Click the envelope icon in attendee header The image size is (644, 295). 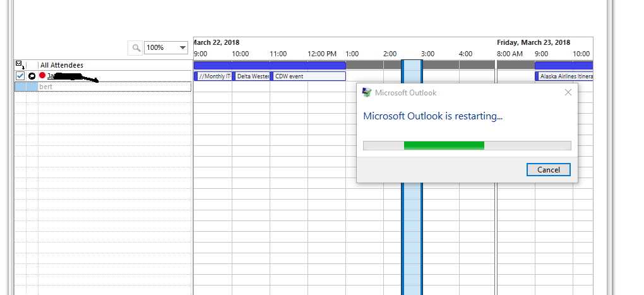(20, 64)
